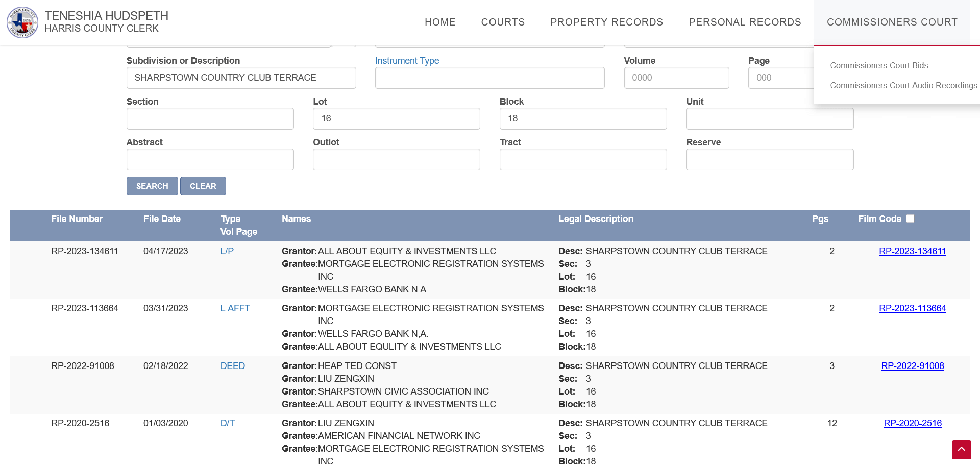Click grantee AMERICAN FINANCIAL NETWORK INC
The width and height of the screenshot is (980, 466).
[x=399, y=436]
